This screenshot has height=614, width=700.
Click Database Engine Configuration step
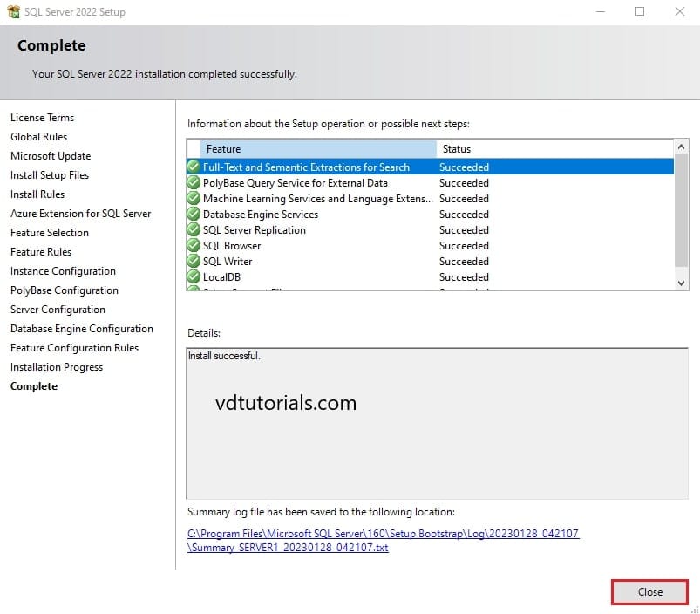coord(82,329)
